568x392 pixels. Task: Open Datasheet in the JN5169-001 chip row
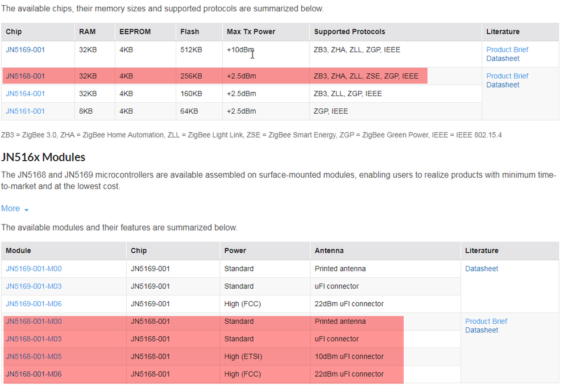(x=503, y=59)
